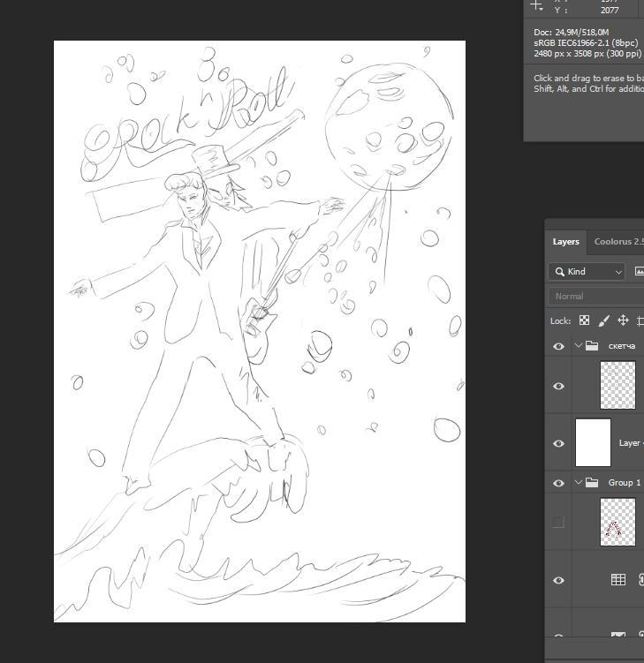The height and width of the screenshot is (663, 644).
Task: Click the Info panel crosshair coordinates icon
Action: [537, 5]
